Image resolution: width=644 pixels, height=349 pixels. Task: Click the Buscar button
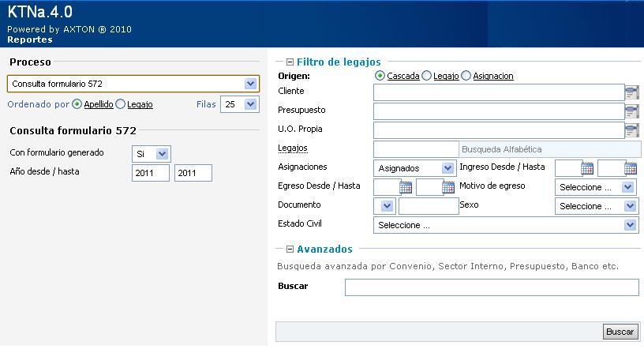pos(620,332)
